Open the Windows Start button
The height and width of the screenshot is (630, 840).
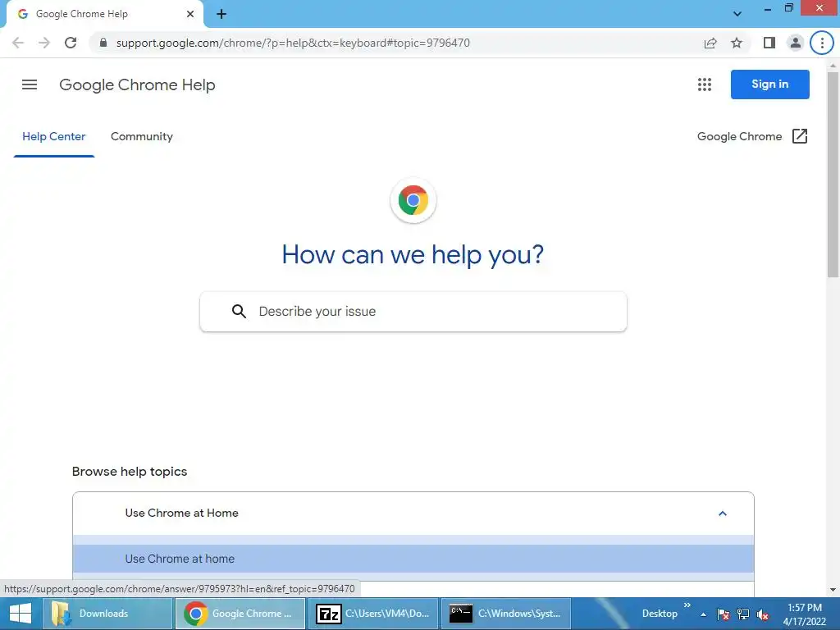tap(21, 614)
